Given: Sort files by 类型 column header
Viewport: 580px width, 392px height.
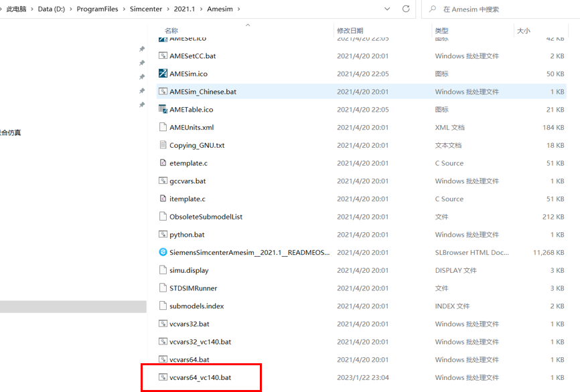Looking at the screenshot, I should (441, 31).
